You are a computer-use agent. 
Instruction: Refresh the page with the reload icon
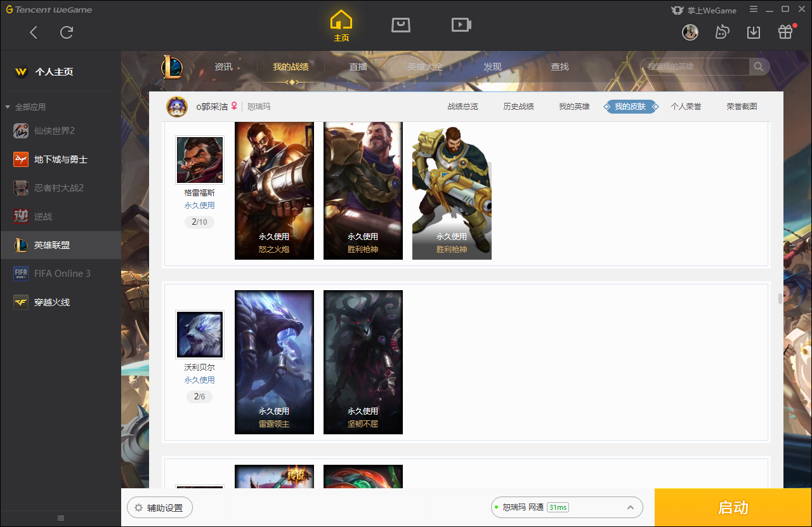click(67, 32)
